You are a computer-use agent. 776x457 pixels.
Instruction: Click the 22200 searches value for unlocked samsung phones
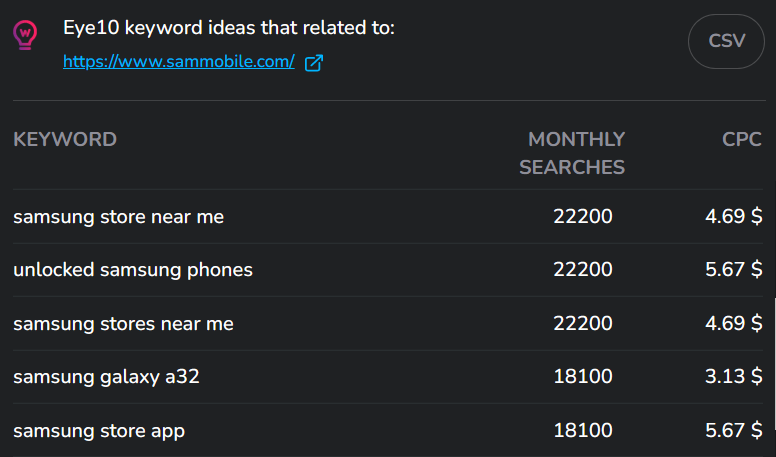click(x=582, y=270)
